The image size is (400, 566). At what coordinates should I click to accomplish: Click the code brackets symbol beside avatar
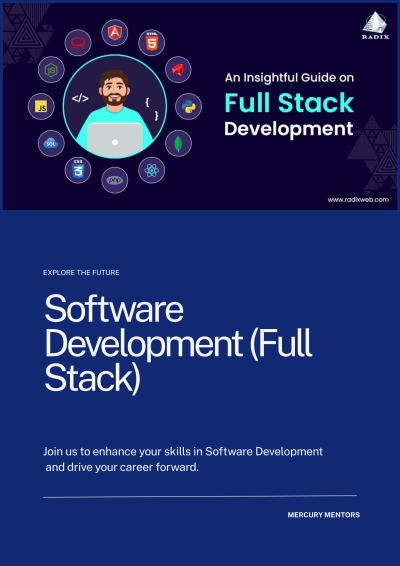[x=80, y=98]
